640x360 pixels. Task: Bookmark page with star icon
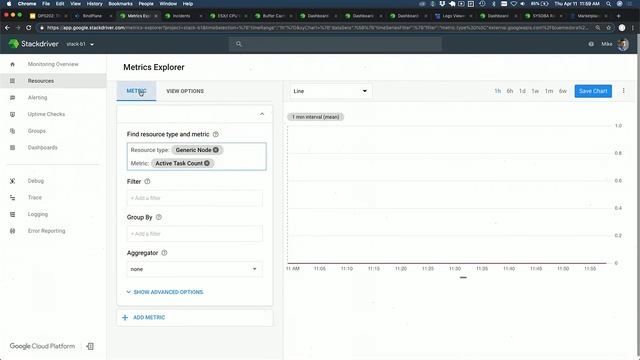(609, 28)
